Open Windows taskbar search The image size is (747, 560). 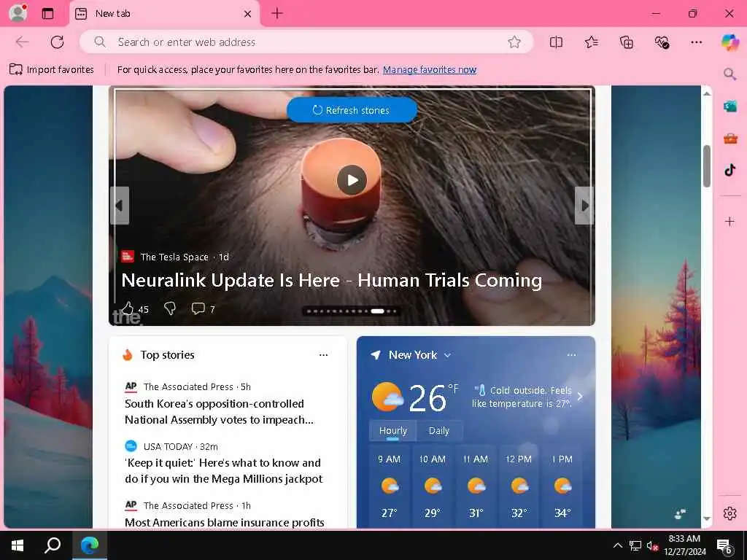point(53,545)
